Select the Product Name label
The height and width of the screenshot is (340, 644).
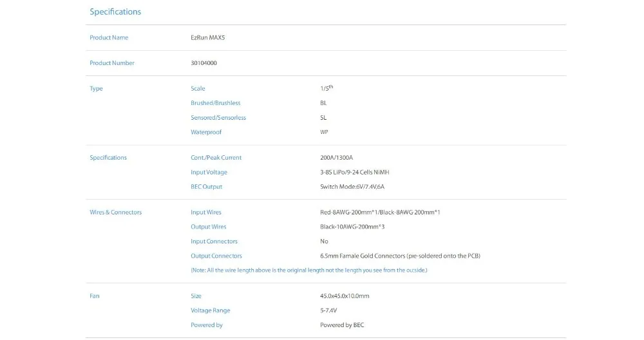tap(109, 37)
